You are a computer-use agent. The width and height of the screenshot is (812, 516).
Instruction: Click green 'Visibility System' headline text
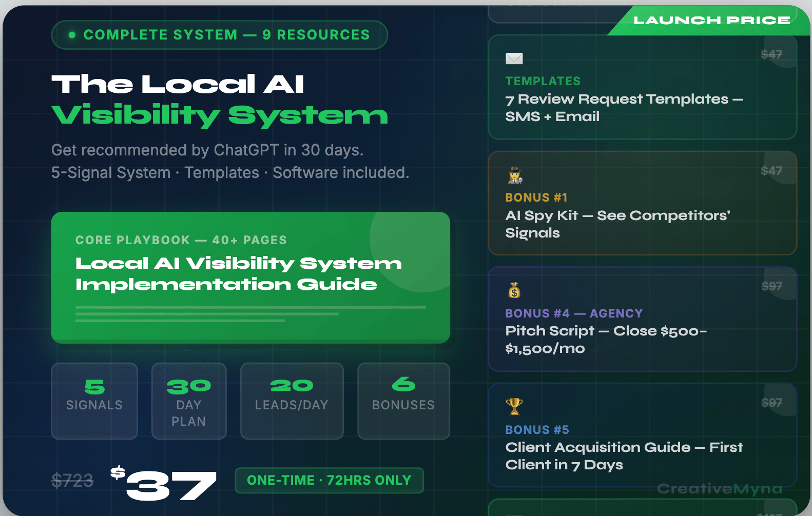pos(220,116)
